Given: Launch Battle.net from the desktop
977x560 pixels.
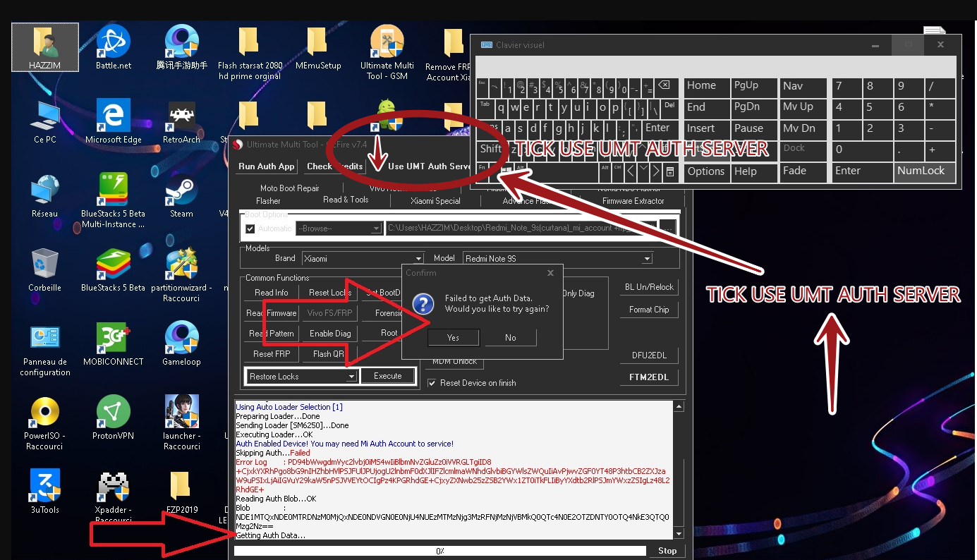Looking at the screenshot, I should pyautogui.click(x=114, y=47).
